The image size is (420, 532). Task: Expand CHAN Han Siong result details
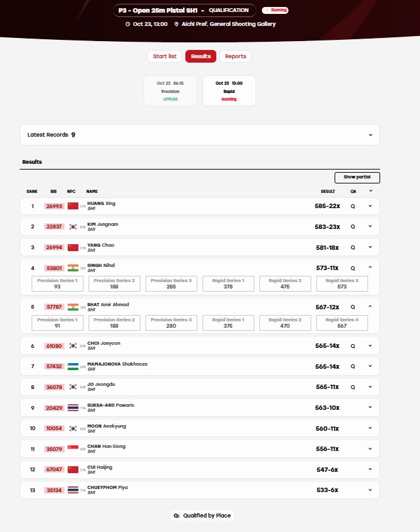click(x=370, y=448)
